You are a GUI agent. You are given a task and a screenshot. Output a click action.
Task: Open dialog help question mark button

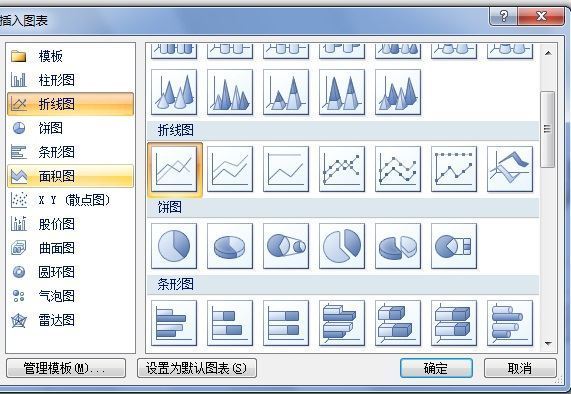[x=504, y=16]
